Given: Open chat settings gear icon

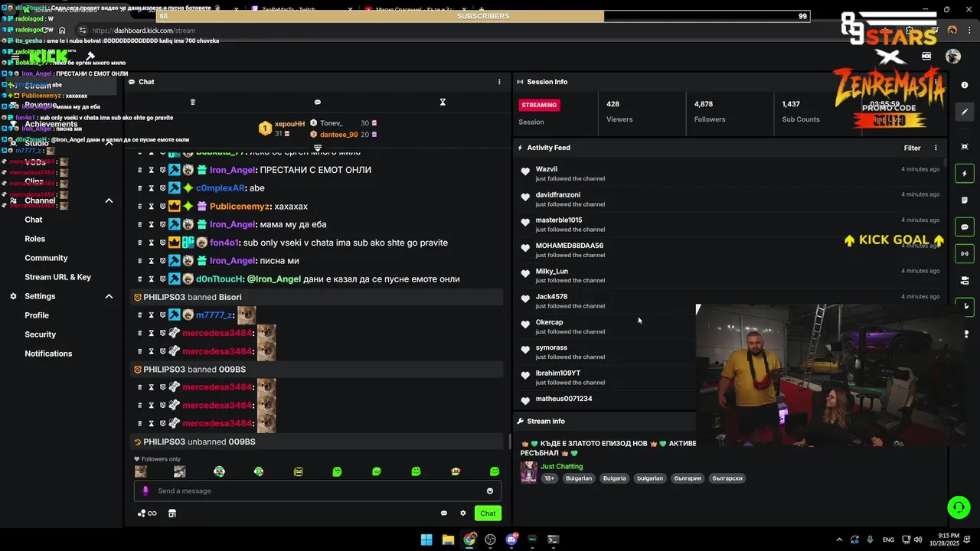Looking at the screenshot, I should [463, 514].
